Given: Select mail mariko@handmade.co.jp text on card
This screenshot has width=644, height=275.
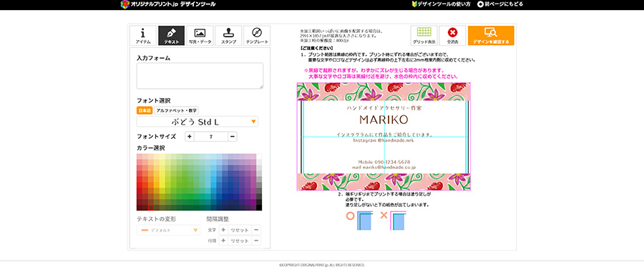Looking at the screenshot, I should click(384, 168).
